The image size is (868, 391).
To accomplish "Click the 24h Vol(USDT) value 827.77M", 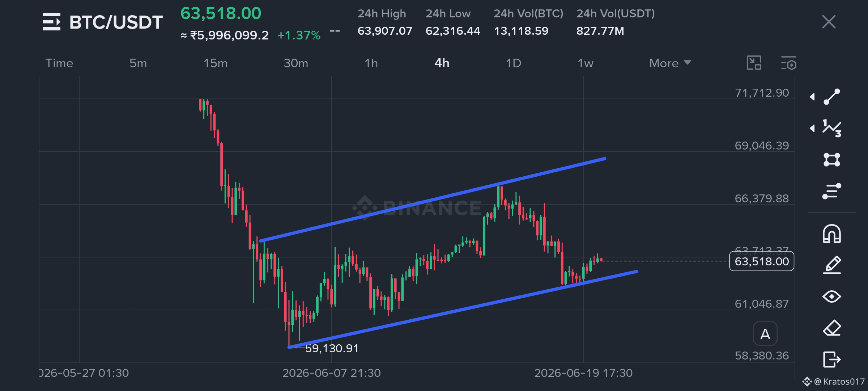I will pos(600,31).
